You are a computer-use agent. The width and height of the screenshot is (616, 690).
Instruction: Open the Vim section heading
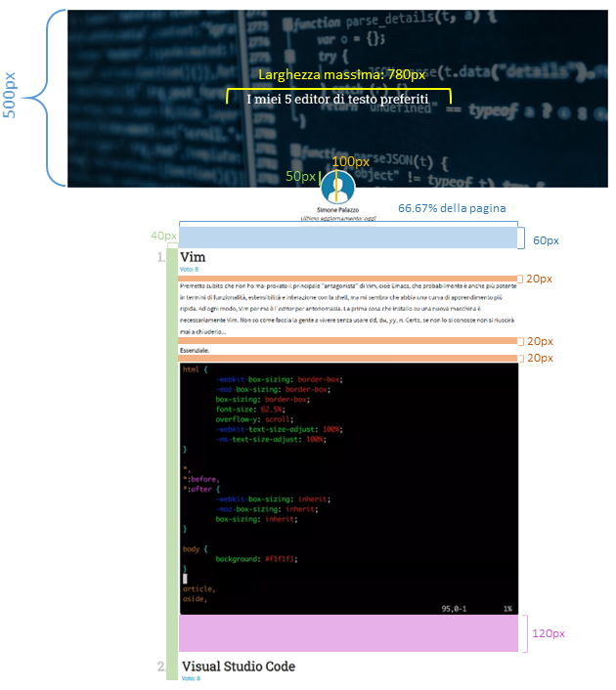coord(193,256)
